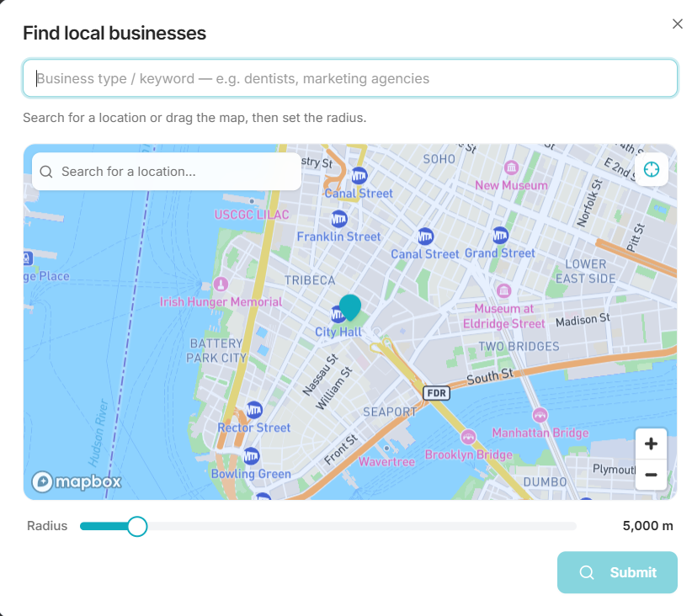Click the business type keyword field

click(350, 78)
